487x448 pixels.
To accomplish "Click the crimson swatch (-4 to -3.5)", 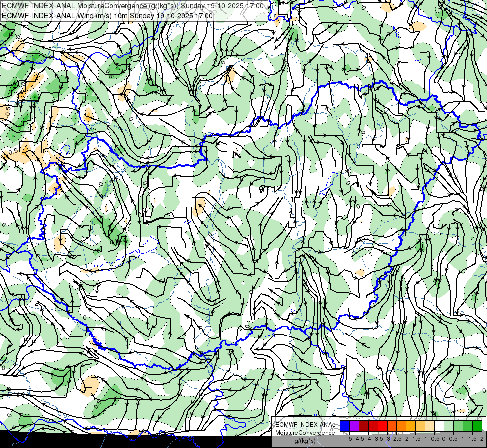I will coord(373,426).
